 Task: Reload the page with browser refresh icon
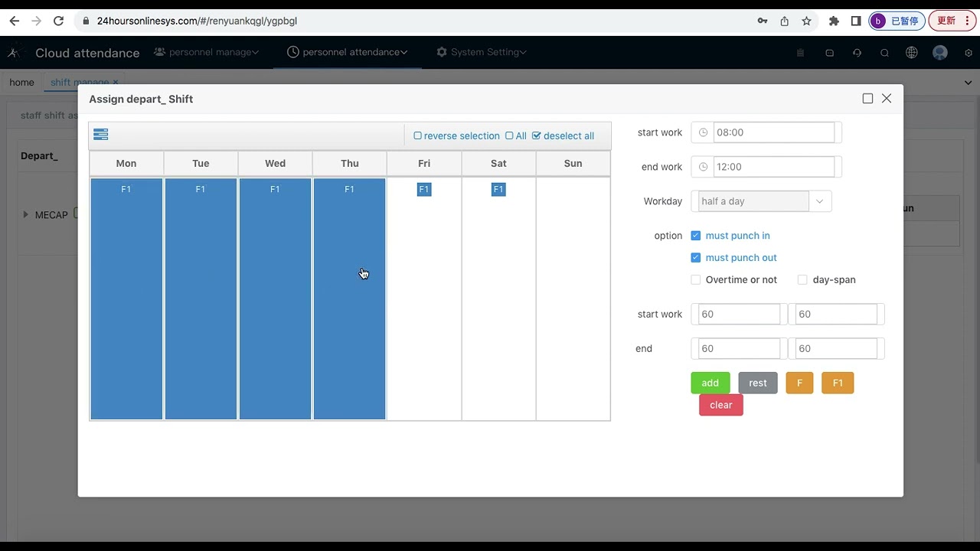(x=59, y=21)
